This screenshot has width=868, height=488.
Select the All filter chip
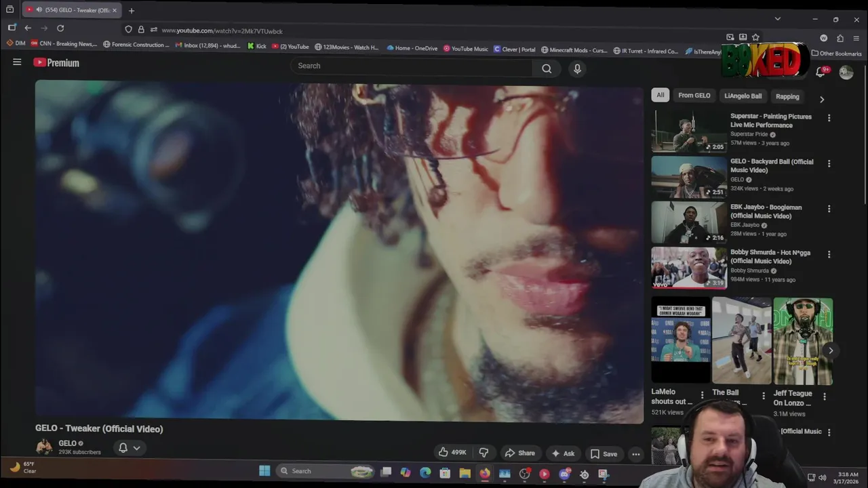point(660,95)
